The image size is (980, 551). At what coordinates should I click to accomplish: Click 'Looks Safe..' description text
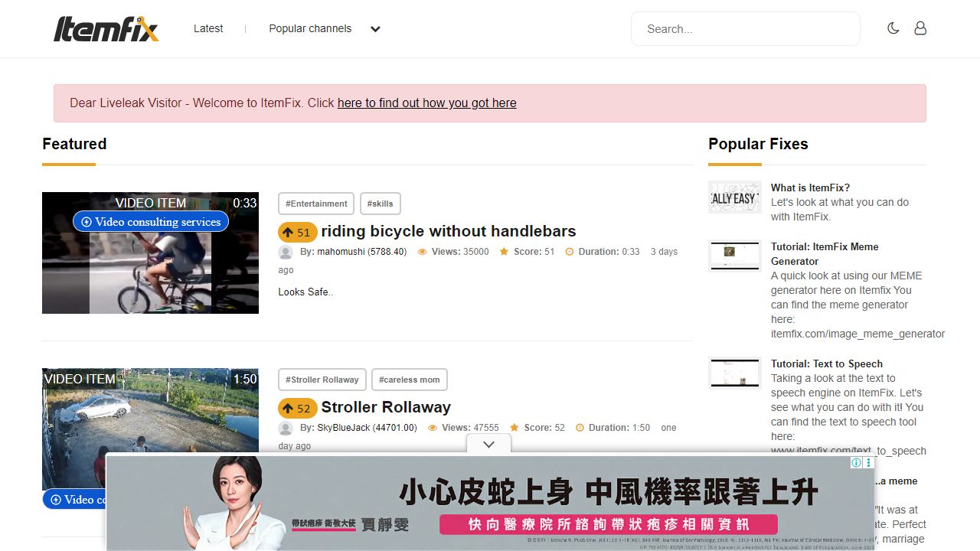click(305, 292)
